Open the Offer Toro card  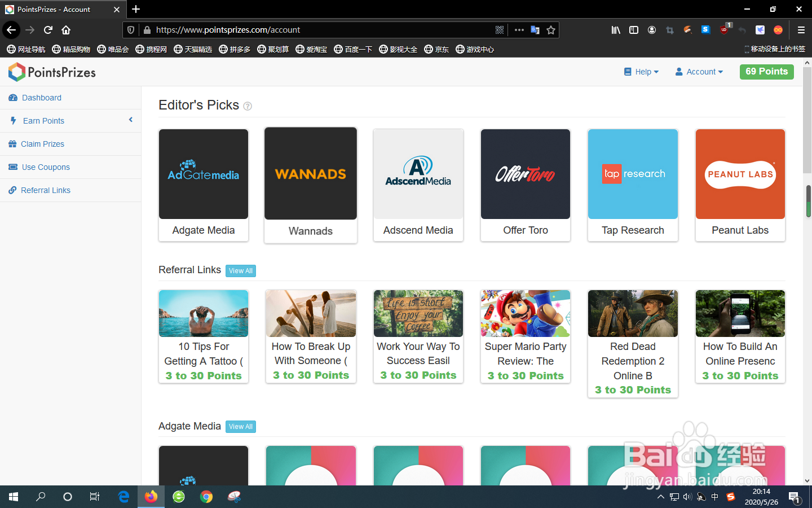coord(526,185)
